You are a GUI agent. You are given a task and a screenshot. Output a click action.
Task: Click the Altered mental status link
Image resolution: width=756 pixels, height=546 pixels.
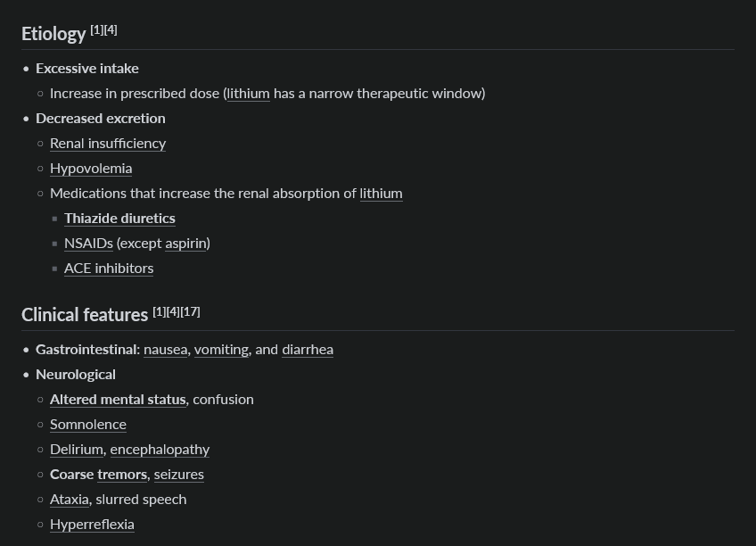point(118,400)
